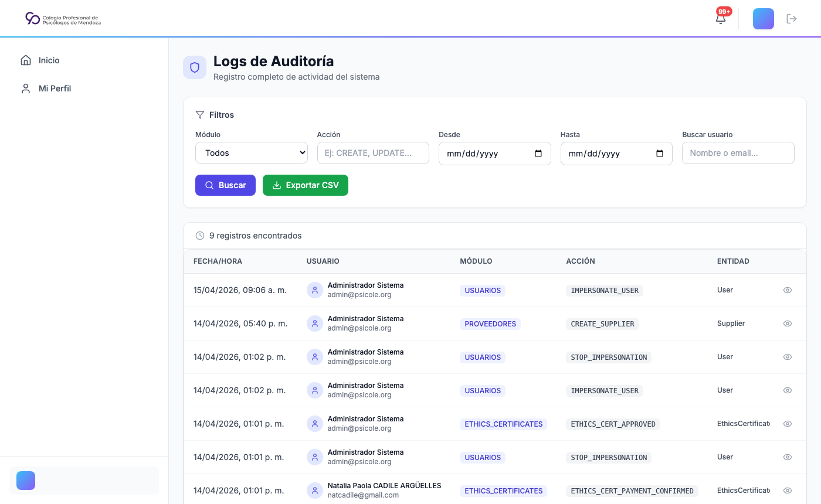Click the user avatar in the sidebar footer
This screenshot has height=504, width=821.
click(x=26, y=481)
